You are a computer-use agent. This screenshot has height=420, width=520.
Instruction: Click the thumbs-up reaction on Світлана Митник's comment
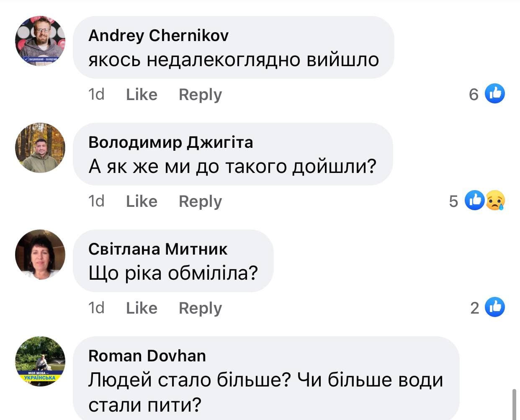coord(495,307)
